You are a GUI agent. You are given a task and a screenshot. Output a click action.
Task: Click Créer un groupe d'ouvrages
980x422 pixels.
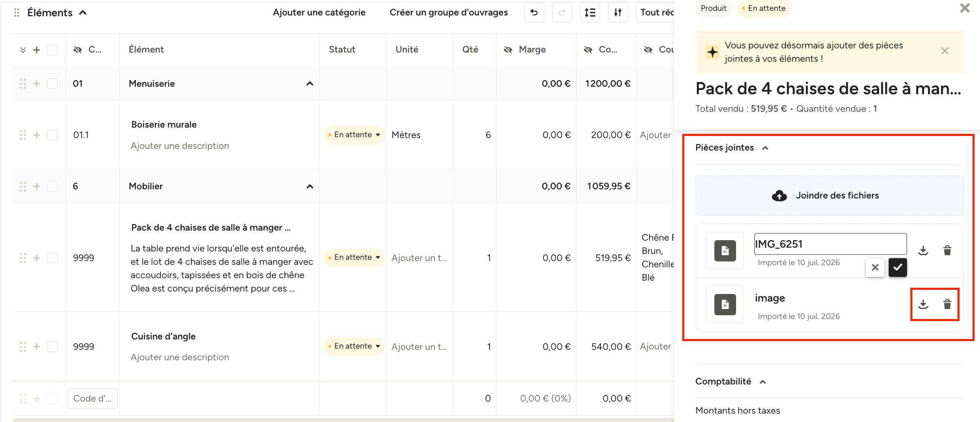click(449, 13)
